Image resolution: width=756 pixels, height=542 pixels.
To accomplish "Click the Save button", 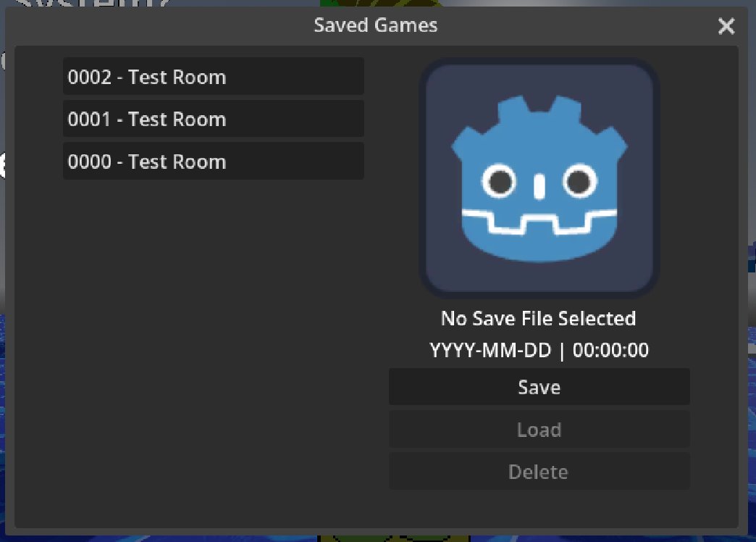I will 539,387.
